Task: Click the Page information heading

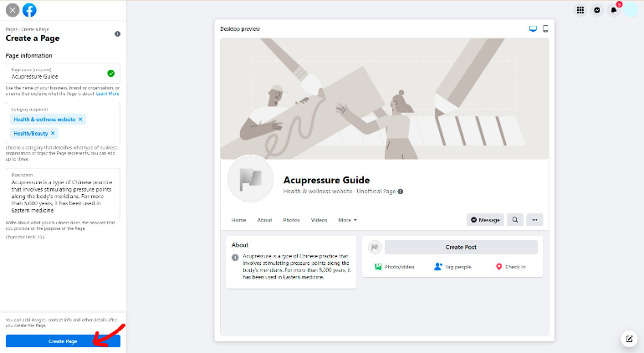Action: click(x=28, y=55)
